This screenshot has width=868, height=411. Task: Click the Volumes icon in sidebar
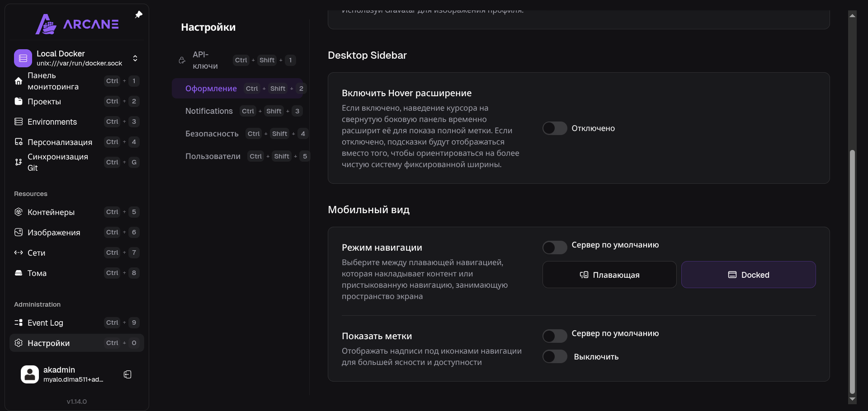click(x=19, y=273)
